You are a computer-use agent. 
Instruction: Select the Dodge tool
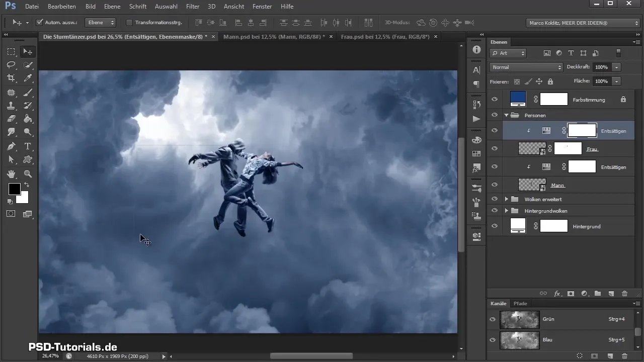point(28,133)
